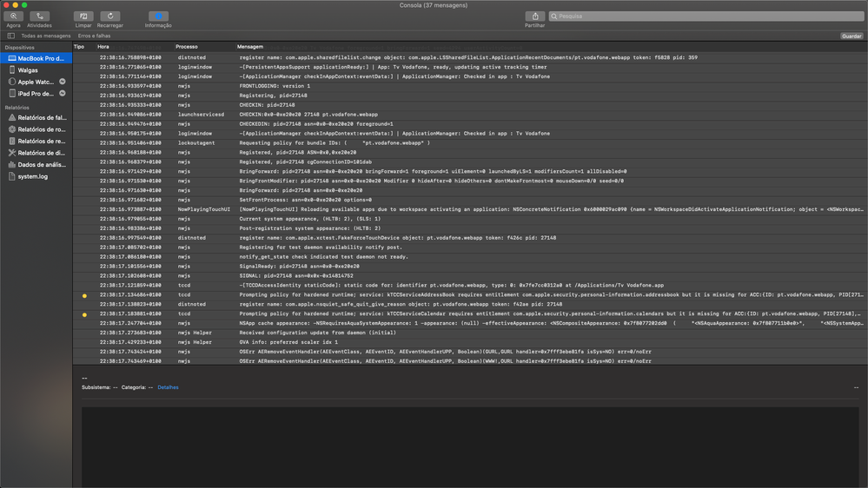Sort by the Hora column header
Screen dimensions: 868x488
tap(103, 47)
